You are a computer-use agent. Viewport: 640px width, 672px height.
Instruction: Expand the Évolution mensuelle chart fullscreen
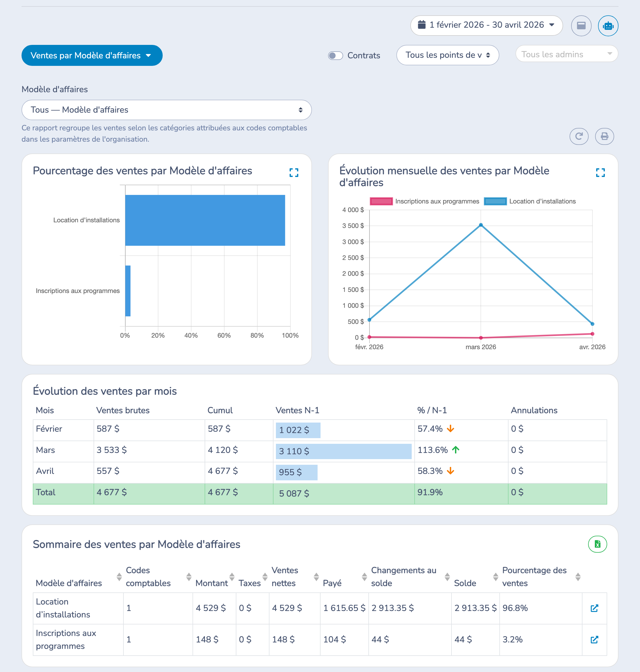click(x=600, y=173)
